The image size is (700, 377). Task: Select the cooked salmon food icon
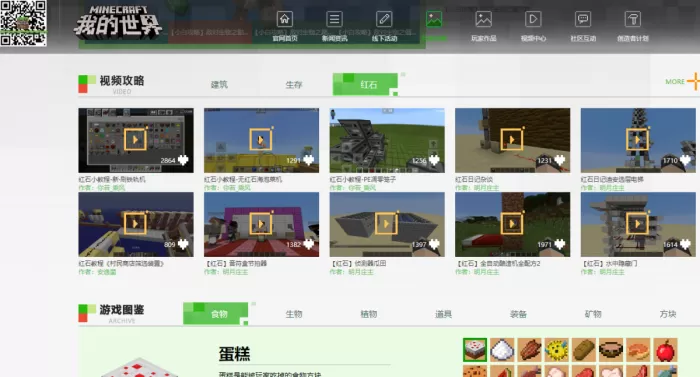pyautogui.click(x=638, y=350)
